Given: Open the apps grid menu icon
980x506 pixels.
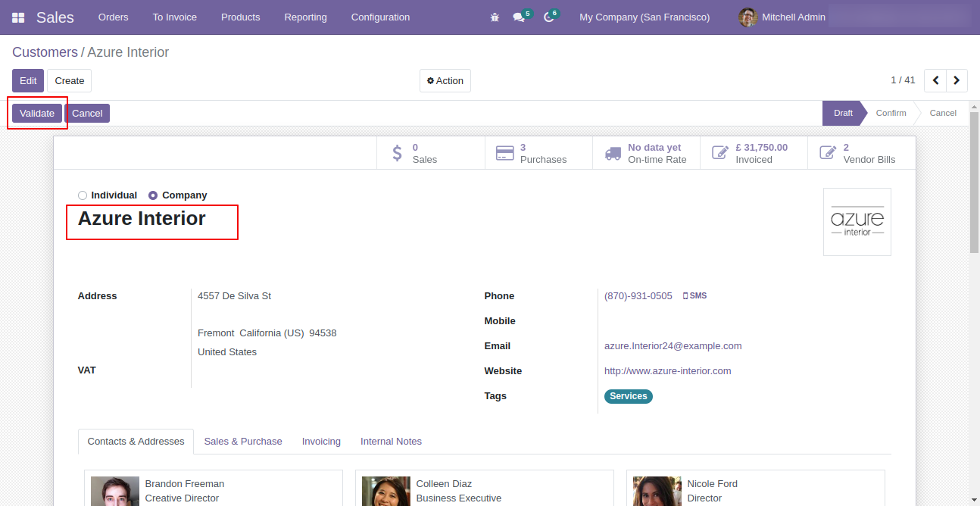Looking at the screenshot, I should click(18, 17).
